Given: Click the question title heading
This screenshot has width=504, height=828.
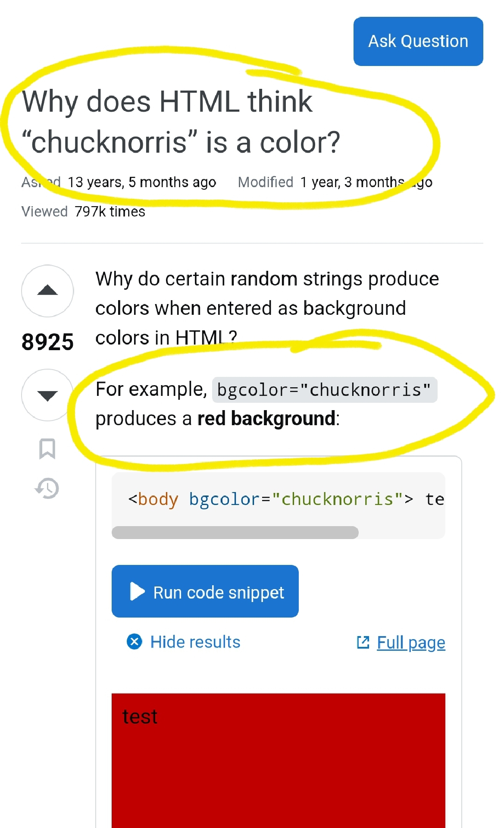Looking at the screenshot, I should pos(181,122).
